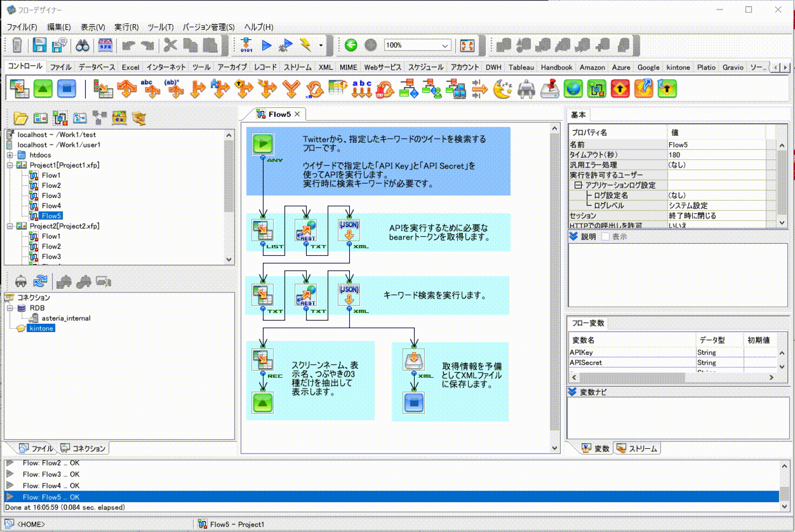The width and height of the screenshot is (795, 532).
Task: Select log row 'Flow: Flow3 ... OK'
Action: [x=392, y=474]
